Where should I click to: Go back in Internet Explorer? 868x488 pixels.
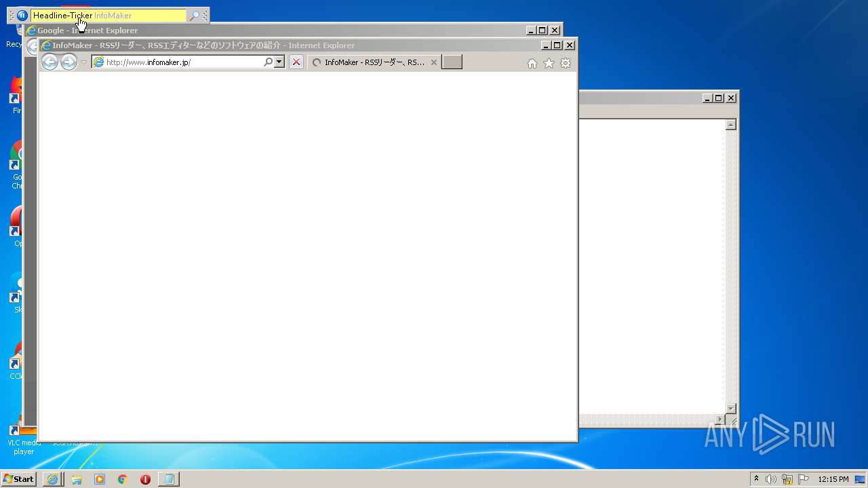pos(50,62)
